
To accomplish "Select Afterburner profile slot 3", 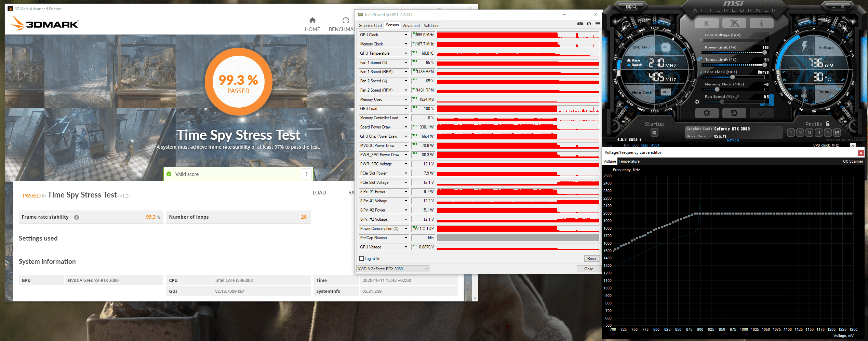I will tap(809, 133).
